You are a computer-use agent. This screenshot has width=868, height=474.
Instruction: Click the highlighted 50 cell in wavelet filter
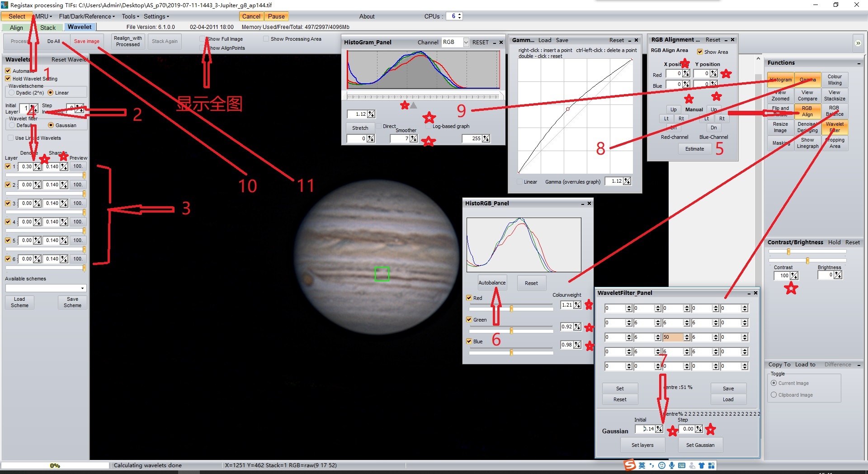click(673, 337)
